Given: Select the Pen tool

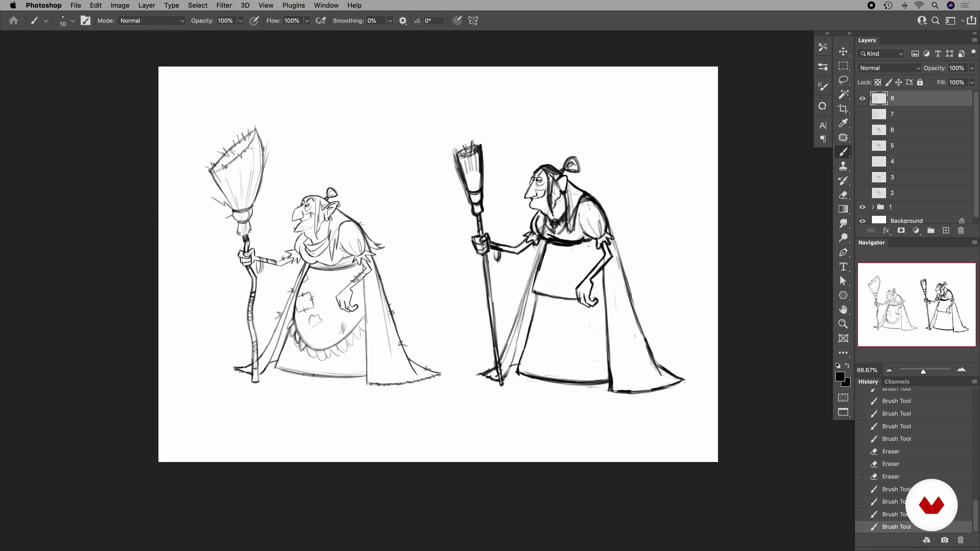Looking at the screenshot, I should point(843,253).
